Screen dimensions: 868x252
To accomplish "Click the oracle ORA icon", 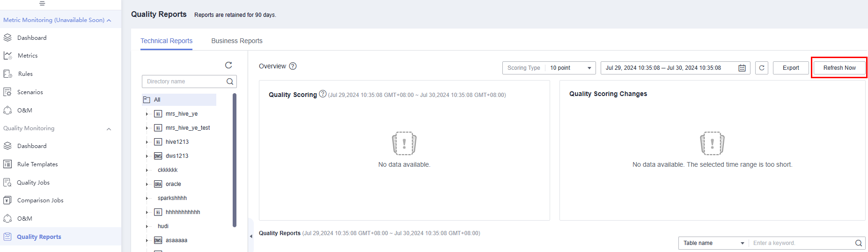I will [x=158, y=184].
